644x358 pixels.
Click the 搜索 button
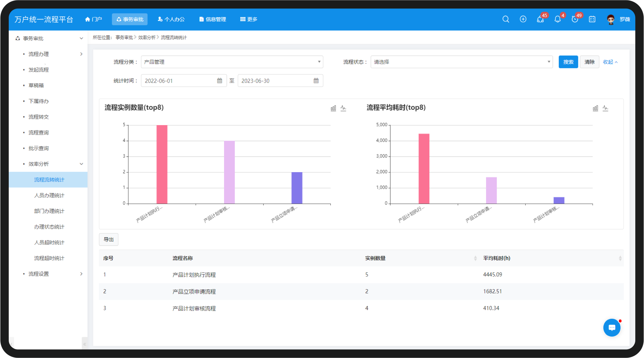pyautogui.click(x=568, y=62)
